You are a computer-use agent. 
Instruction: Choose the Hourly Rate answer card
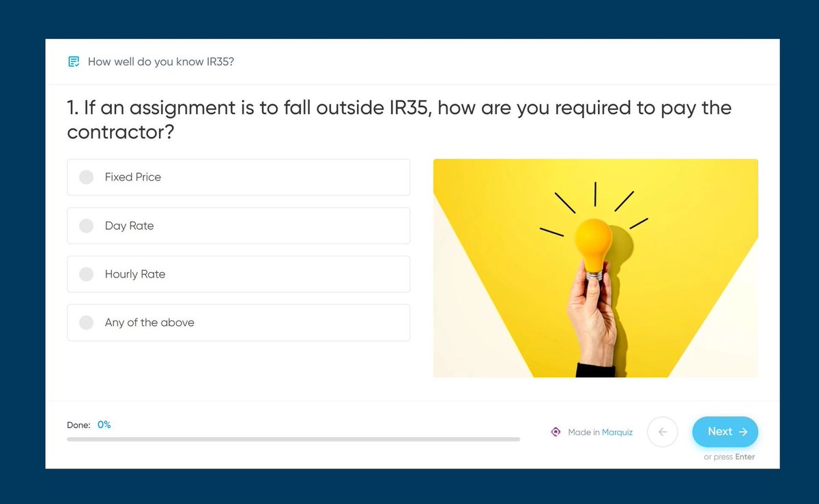[x=238, y=273]
